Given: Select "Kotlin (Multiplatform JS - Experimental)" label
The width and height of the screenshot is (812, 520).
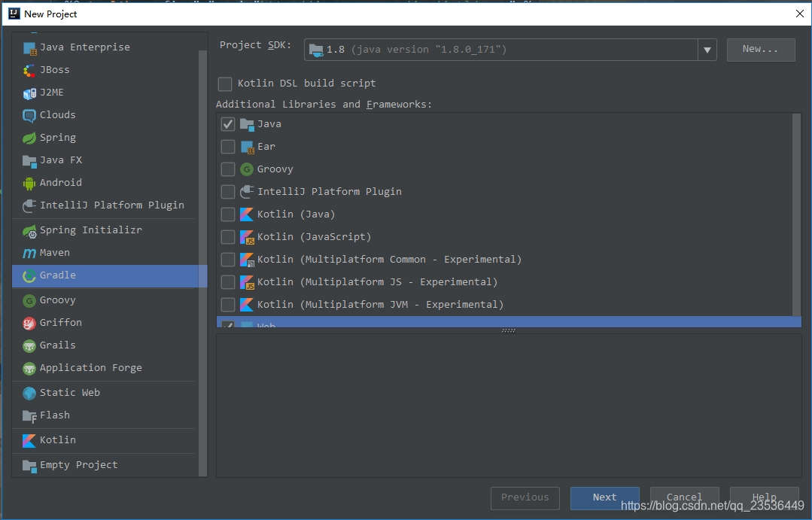Looking at the screenshot, I should pos(378,282).
